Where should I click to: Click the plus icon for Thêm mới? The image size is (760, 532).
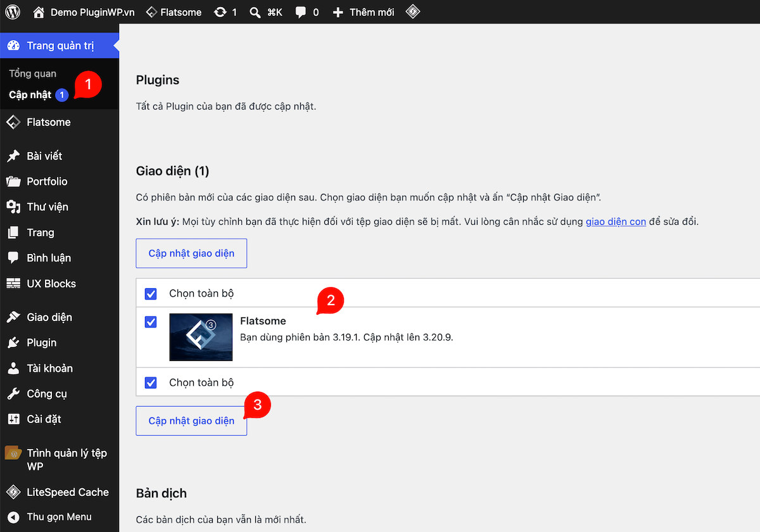click(x=338, y=12)
